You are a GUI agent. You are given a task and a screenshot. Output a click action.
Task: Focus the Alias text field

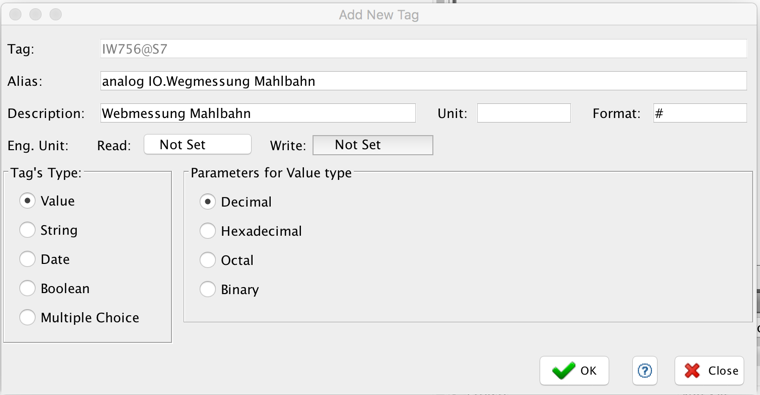[x=423, y=81]
